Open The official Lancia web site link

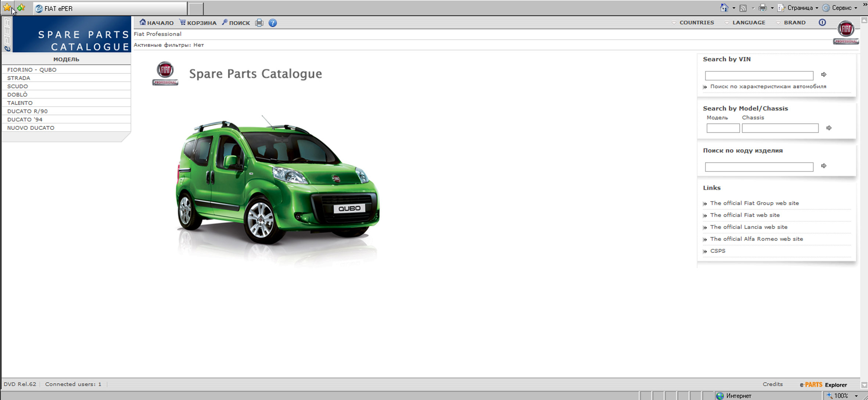(x=749, y=227)
